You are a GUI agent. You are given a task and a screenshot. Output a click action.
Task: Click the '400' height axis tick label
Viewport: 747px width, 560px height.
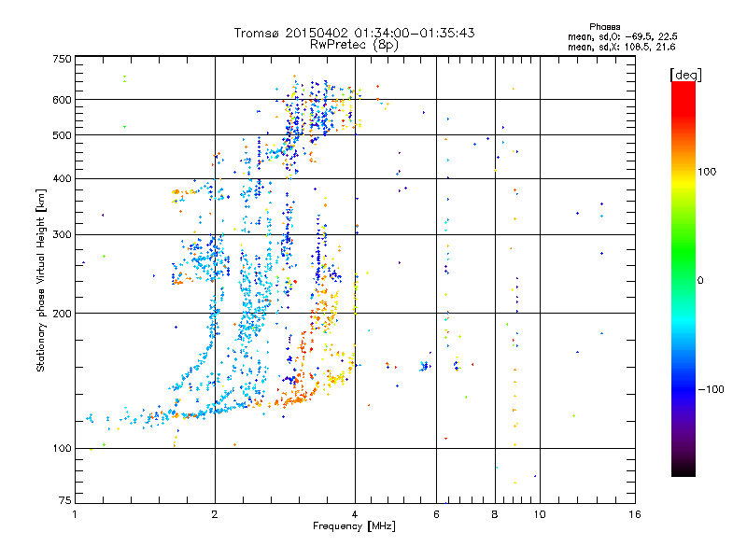[62, 179]
